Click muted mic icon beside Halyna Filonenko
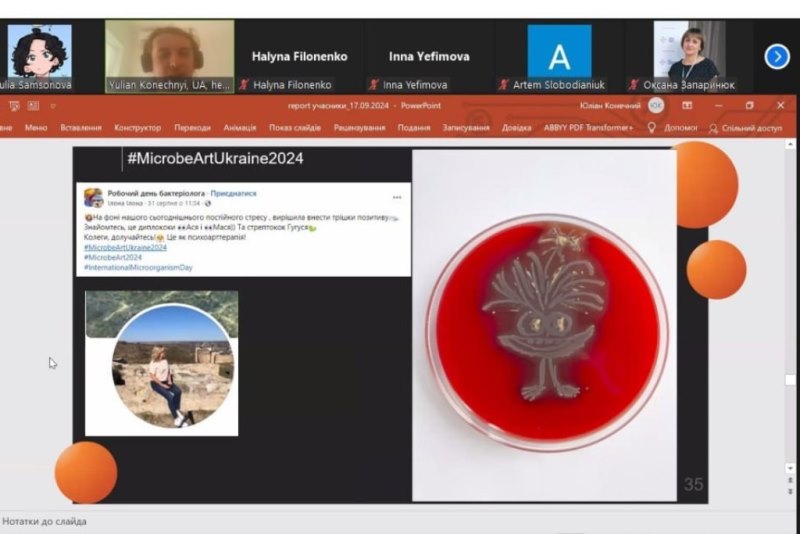The height and width of the screenshot is (534, 800). (x=244, y=85)
